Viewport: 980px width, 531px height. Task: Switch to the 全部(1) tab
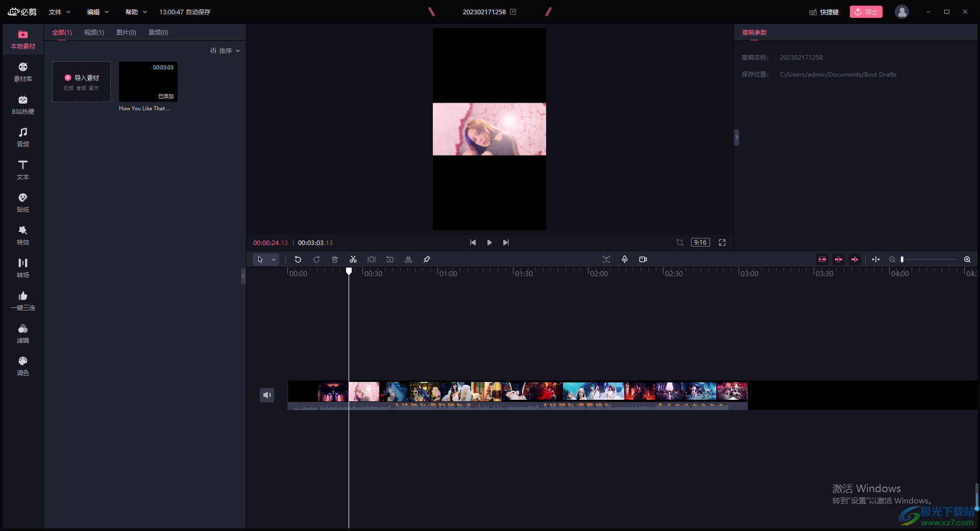coord(62,32)
